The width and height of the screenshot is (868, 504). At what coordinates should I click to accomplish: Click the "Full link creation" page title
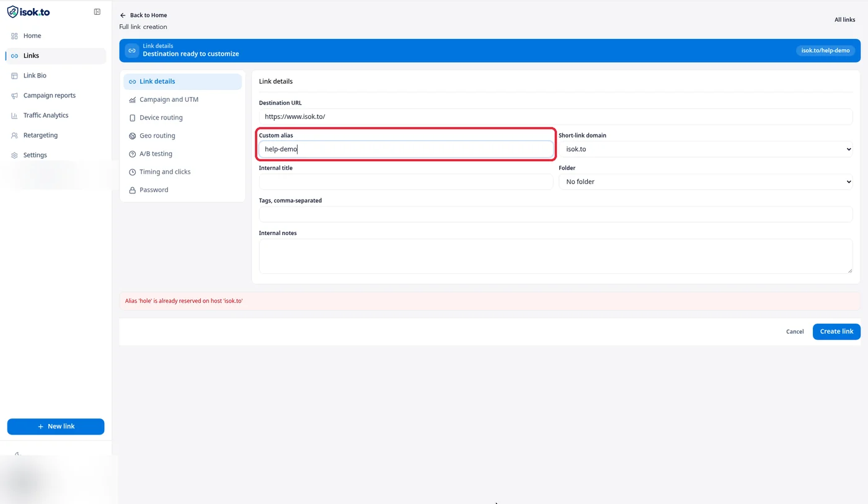point(143,27)
